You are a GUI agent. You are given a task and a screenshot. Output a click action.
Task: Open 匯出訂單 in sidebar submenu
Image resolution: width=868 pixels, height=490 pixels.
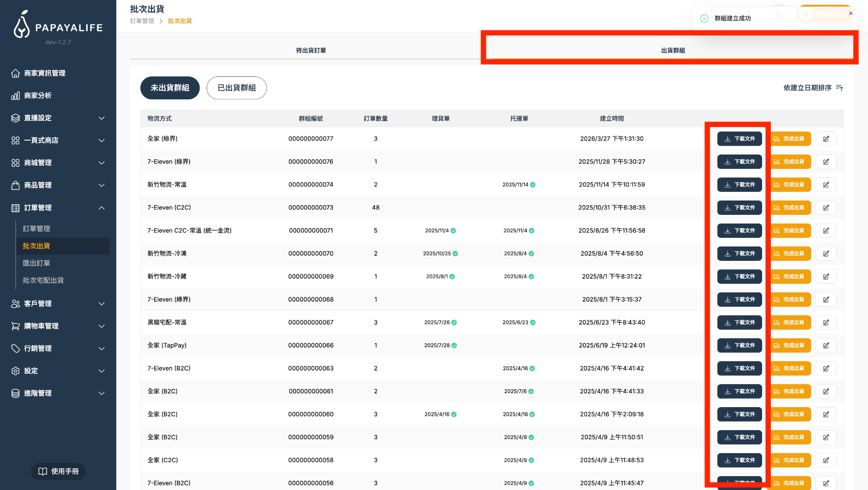click(36, 263)
